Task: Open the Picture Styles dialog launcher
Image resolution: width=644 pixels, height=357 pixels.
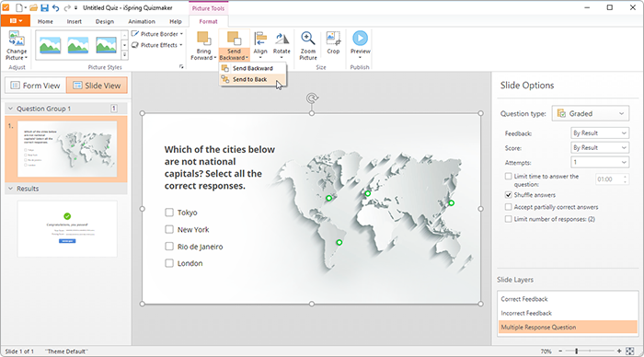Action: click(x=181, y=66)
